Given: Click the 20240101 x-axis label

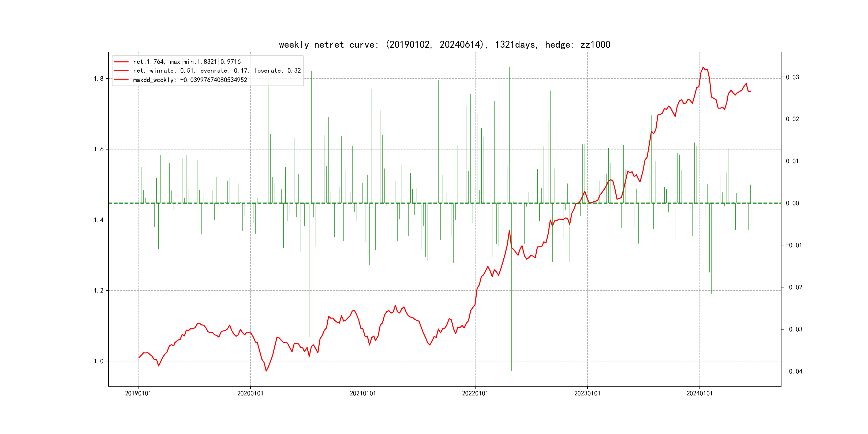Looking at the screenshot, I should pos(699,393).
